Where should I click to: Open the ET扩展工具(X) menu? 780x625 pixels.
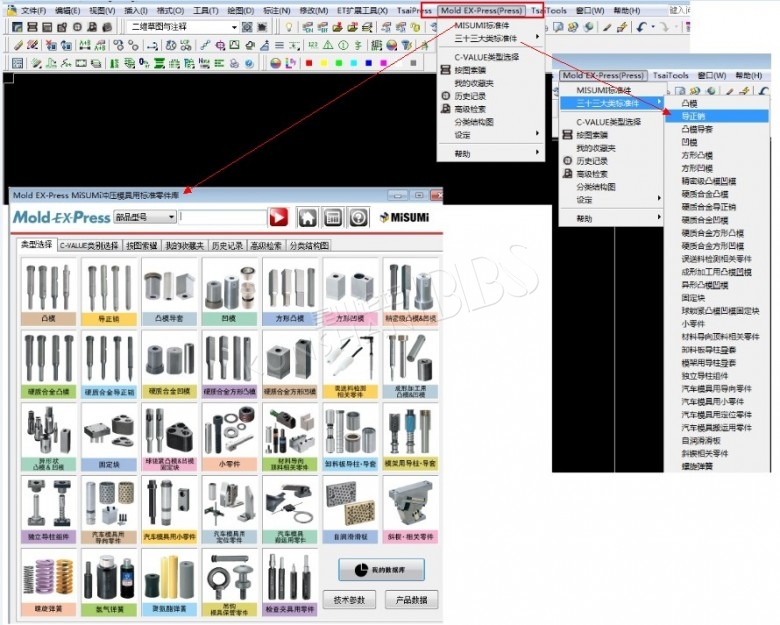click(x=363, y=10)
